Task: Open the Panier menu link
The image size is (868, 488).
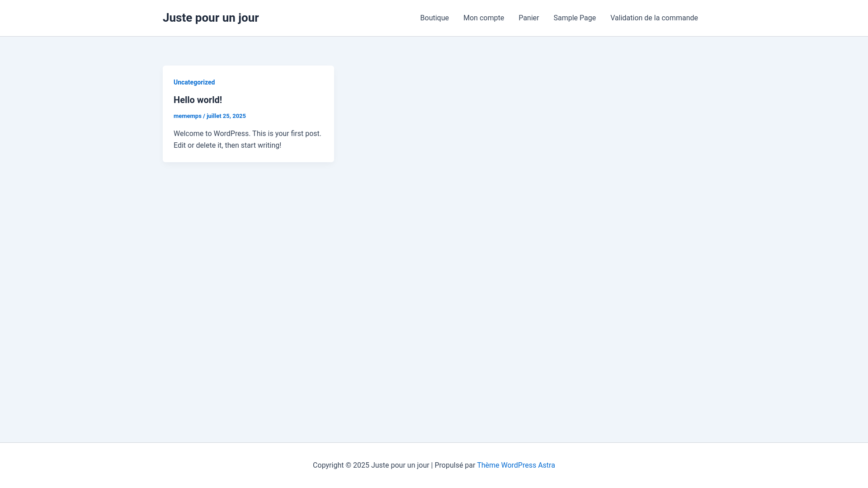Action: 528,18
